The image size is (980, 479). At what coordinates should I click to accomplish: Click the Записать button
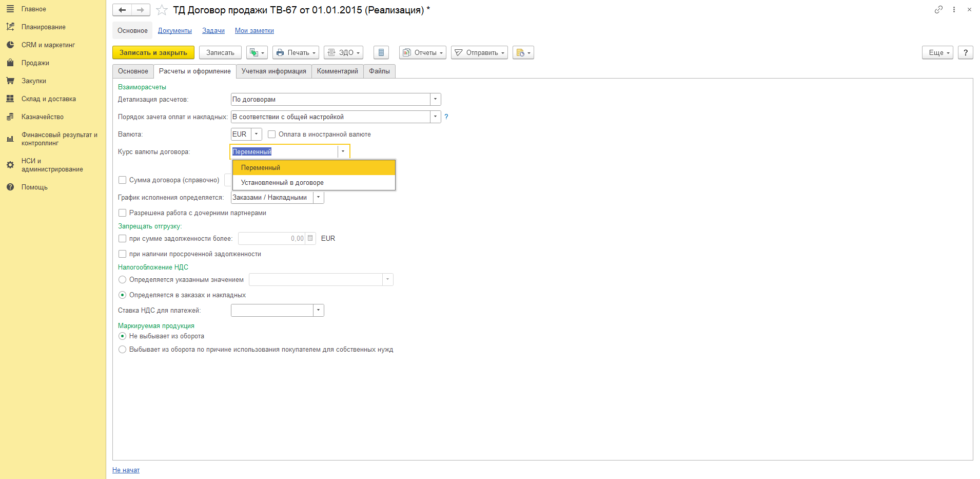pos(220,53)
